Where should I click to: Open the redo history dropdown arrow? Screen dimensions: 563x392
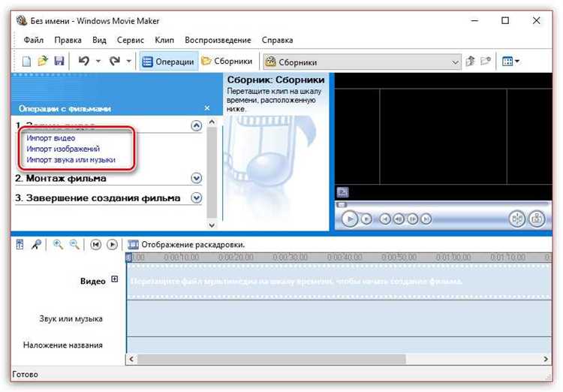click(128, 61)
